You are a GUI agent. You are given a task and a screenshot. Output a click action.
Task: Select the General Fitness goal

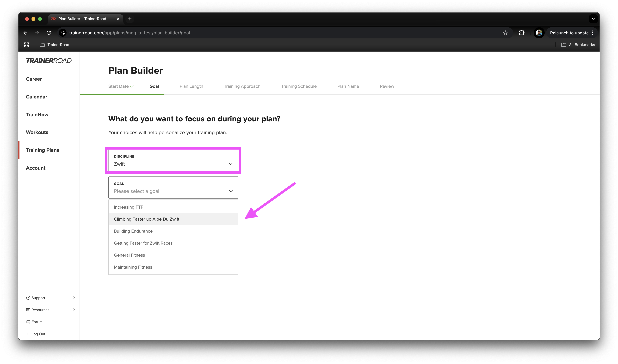pos(173,255)
